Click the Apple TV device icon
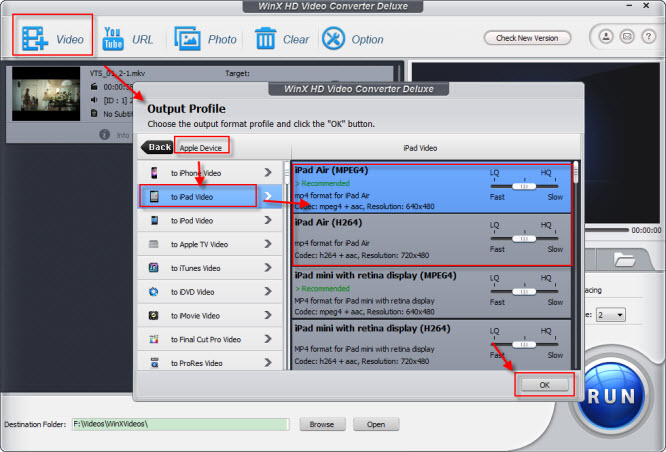The width and height of the screenshot is (666, 452). pos(154,244)
